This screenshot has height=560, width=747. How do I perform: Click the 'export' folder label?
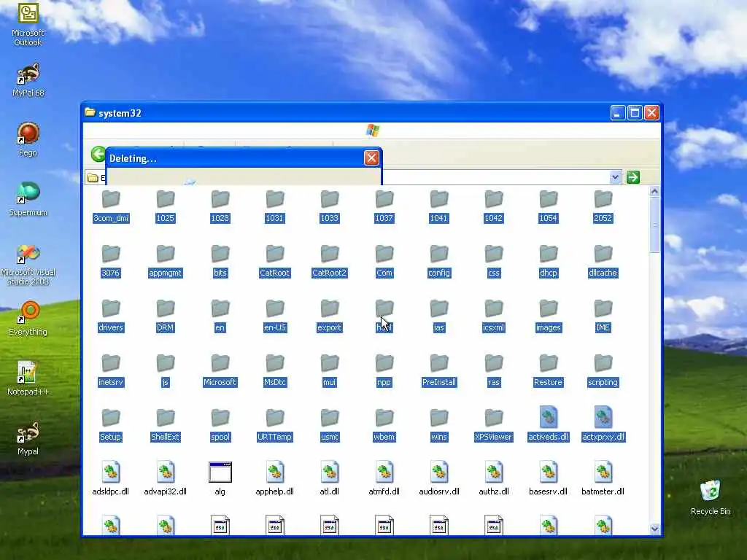(329, 327)
